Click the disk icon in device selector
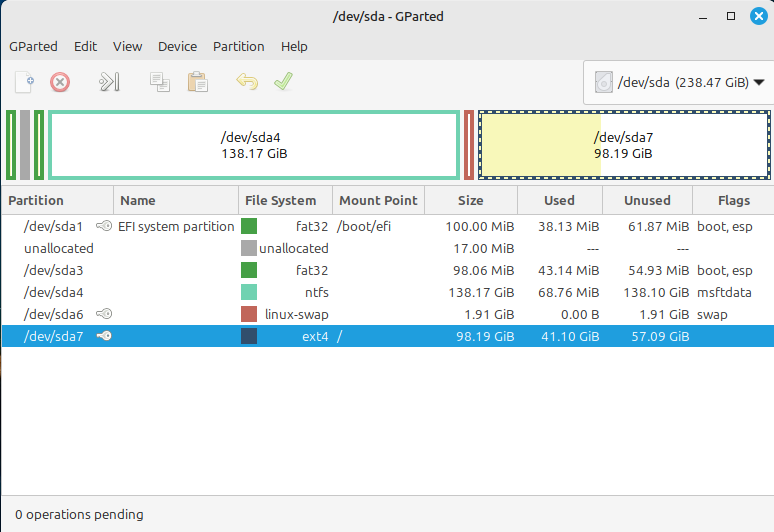The image size is (774, 532). [x=603, y=82]
